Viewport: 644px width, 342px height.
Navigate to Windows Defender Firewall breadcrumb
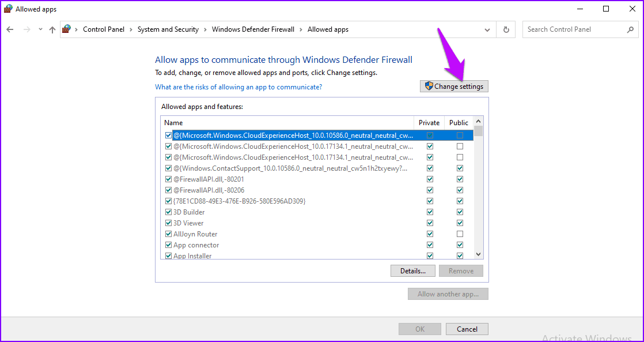pos(253,29)
